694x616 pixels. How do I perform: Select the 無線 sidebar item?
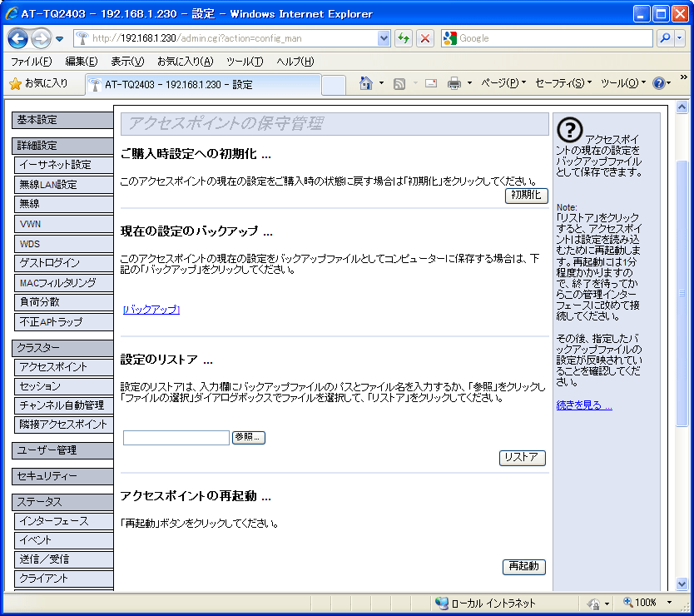[x=64, y=204]
